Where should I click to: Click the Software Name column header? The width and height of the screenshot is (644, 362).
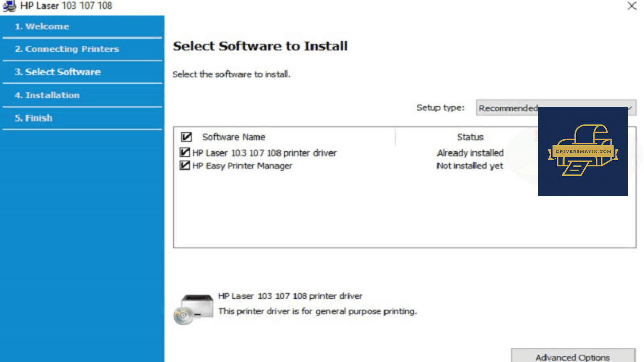(x=233, y=137)
